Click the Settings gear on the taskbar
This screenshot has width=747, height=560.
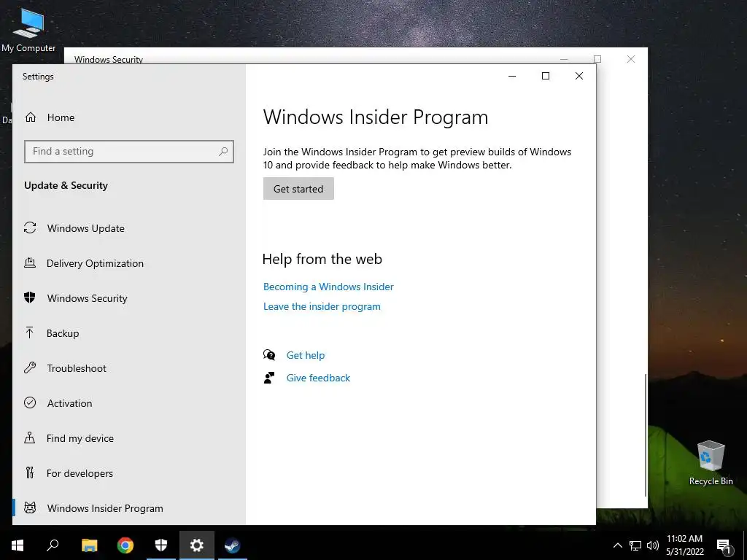197,545
